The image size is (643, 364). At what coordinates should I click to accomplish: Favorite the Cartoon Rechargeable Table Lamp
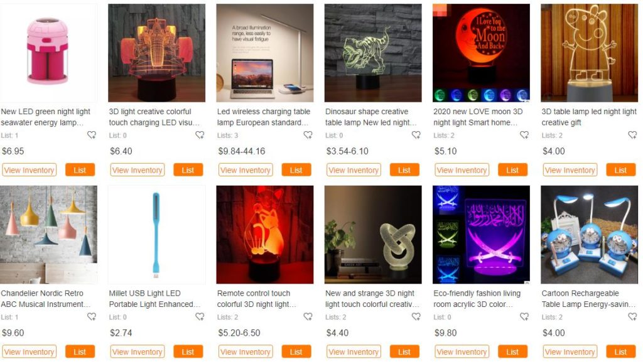point(633,316)
